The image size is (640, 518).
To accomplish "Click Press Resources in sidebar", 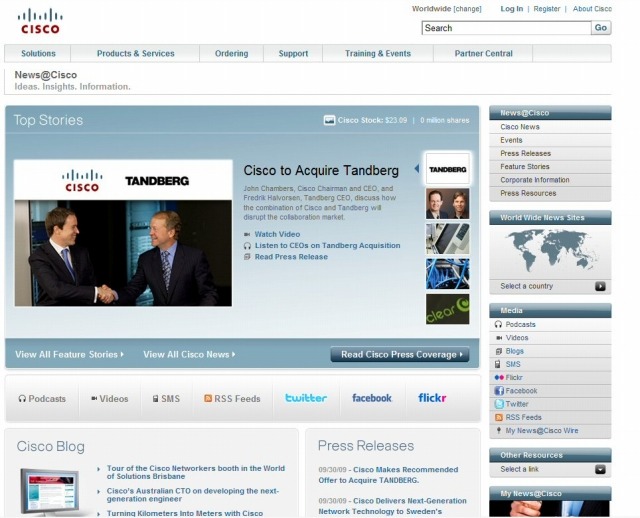I will coord(528,193).
